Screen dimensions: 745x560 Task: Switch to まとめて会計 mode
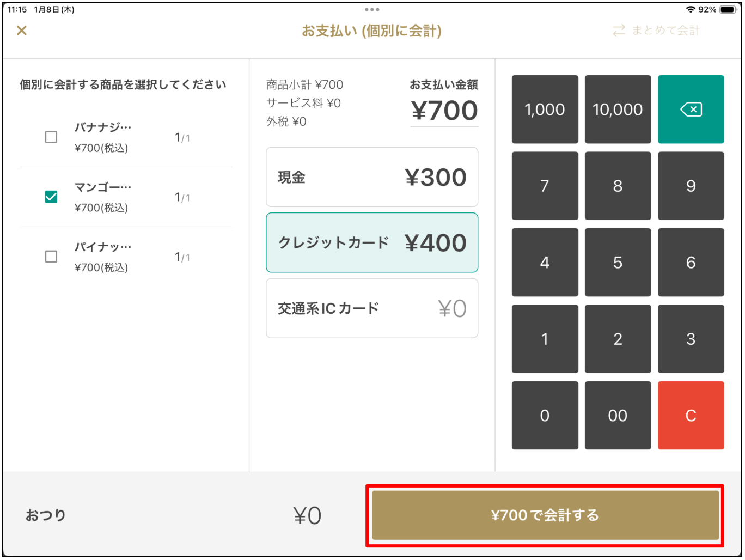[x=656, y=31]
